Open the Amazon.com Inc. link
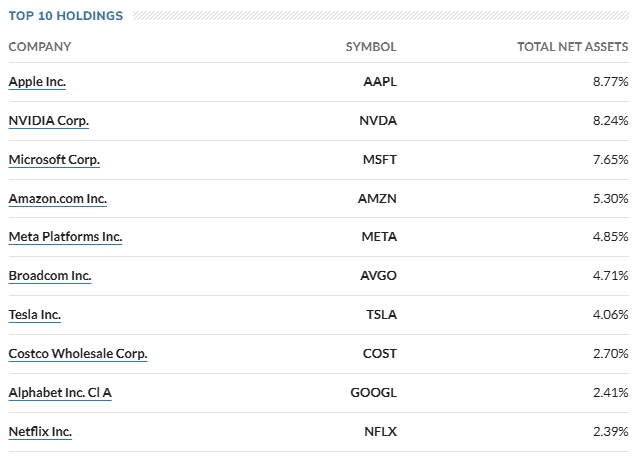 (57, 198)
